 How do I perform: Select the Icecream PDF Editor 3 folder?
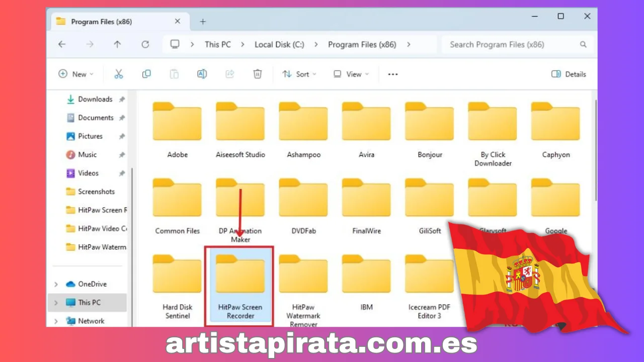pyautogui.click(x=430, y=287)
